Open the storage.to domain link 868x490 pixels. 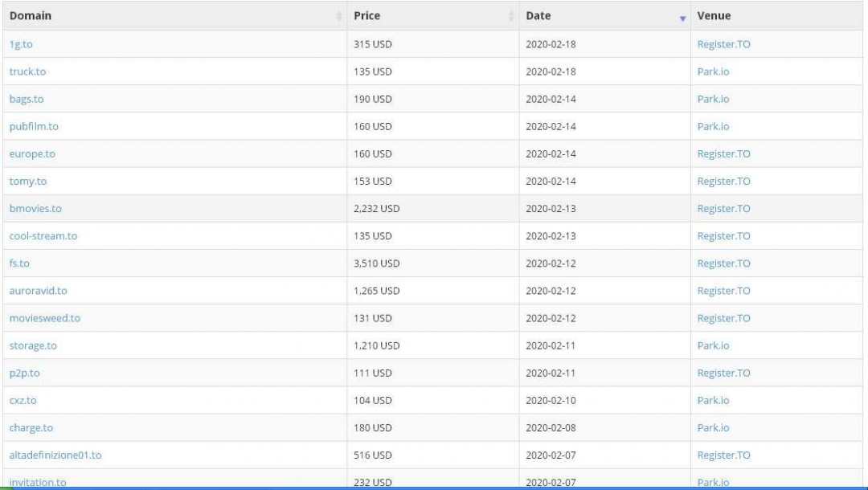tap(33, 345)
